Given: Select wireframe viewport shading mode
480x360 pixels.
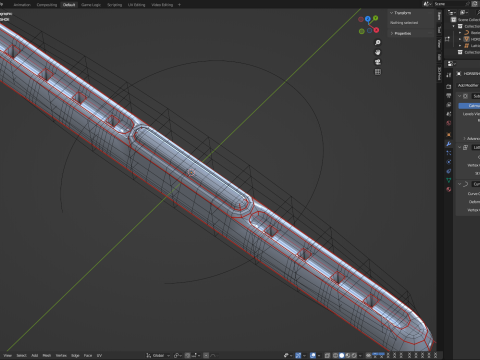Looking at the screenshot, I should click(x=335, y=355).
